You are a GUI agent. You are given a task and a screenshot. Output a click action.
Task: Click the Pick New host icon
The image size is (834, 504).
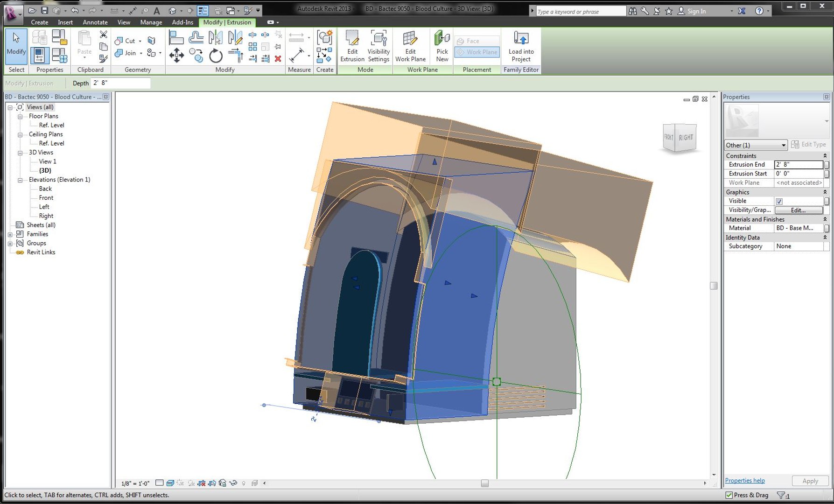442,46
